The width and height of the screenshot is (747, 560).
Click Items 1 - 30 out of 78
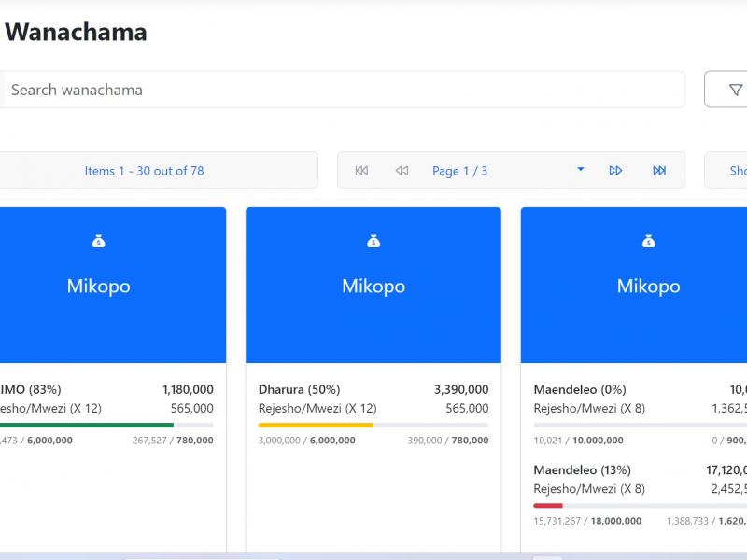[144, 171]
